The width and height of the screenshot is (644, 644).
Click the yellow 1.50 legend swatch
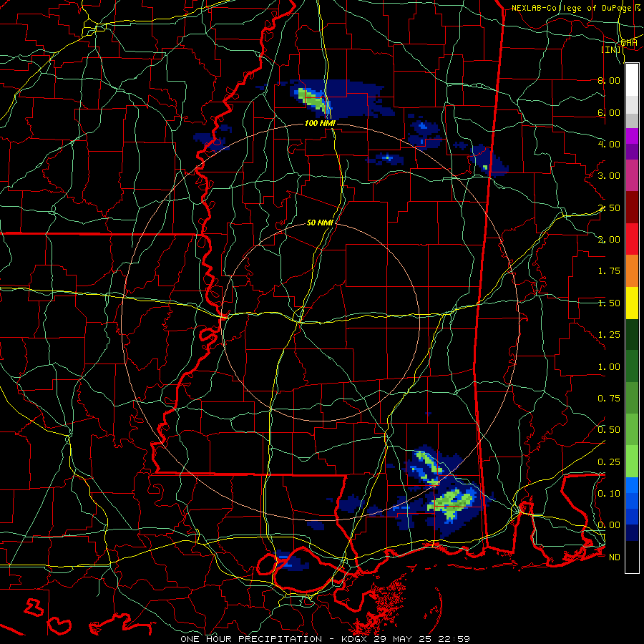point(632,303)
